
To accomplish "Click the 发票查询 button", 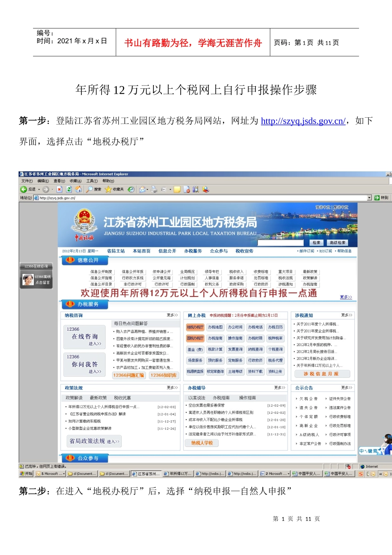I will click(x=236, y=349).
